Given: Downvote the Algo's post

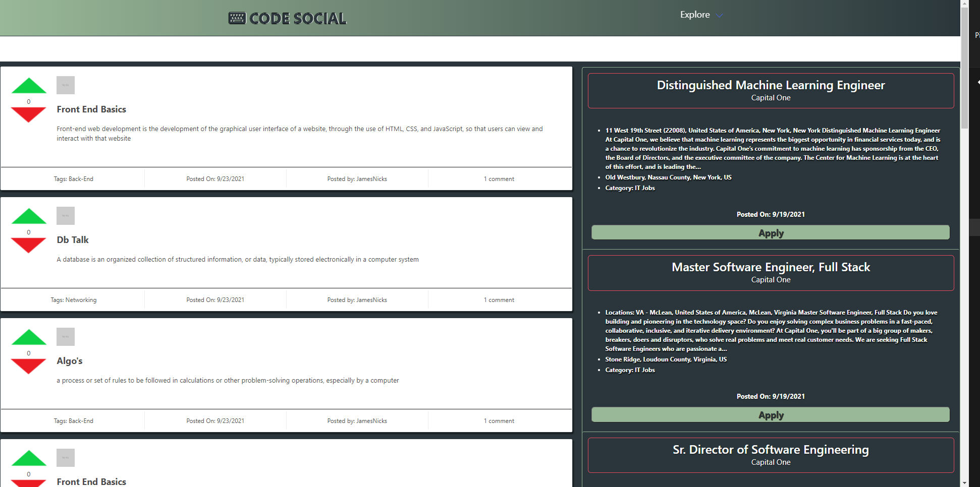Looking at the screenshot, I should click(x=29, y=366).
